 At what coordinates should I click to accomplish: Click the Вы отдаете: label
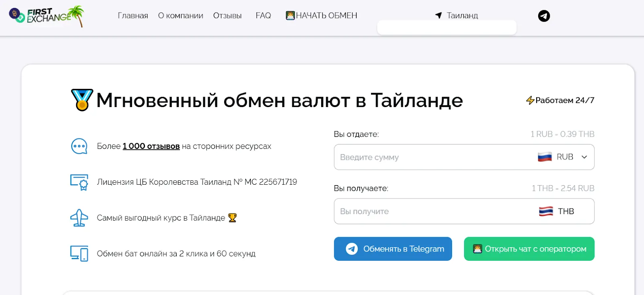[356, 134]
